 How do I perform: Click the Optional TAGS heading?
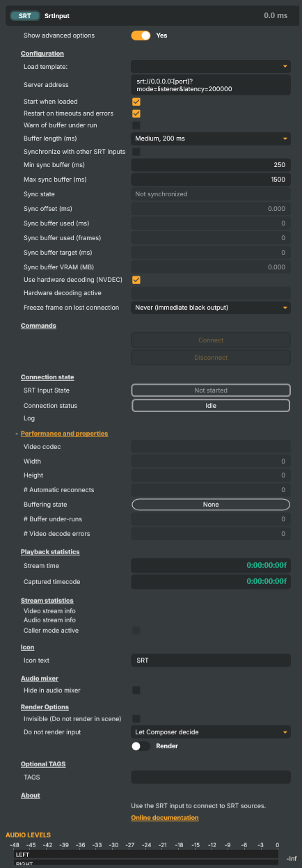43,764
